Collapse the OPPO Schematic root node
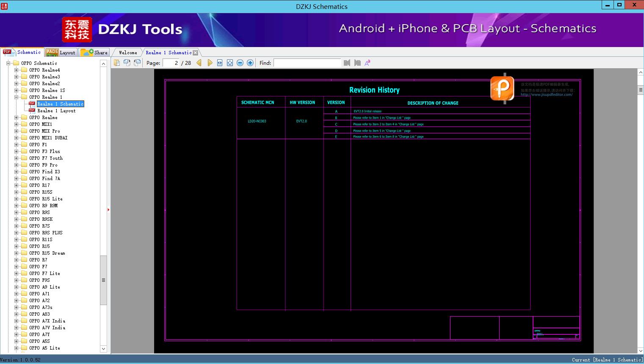This screenshot has height=364, width=644. pyautogui.click(x=8, y=63)
